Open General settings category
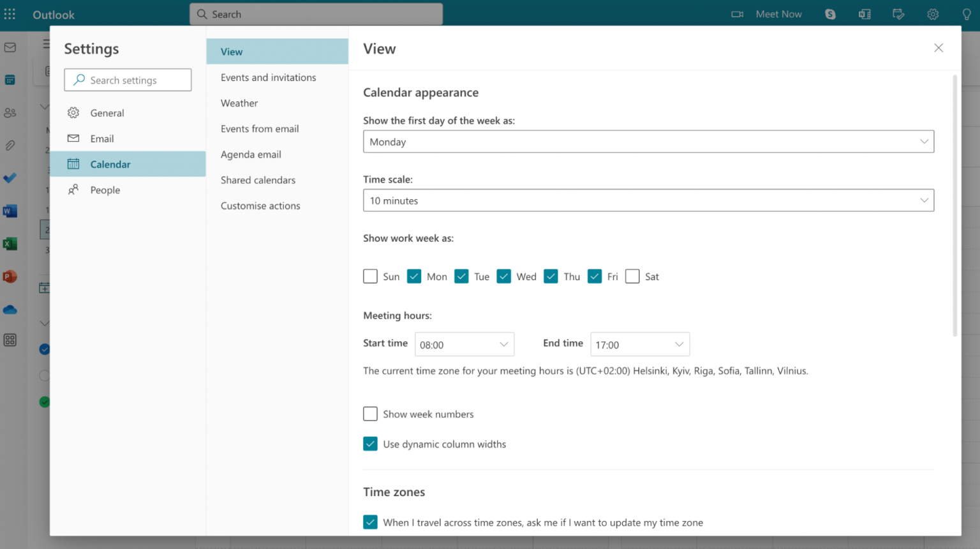This screenshot has height=549, width=980. pyautogui.click(x=128, y=113)
